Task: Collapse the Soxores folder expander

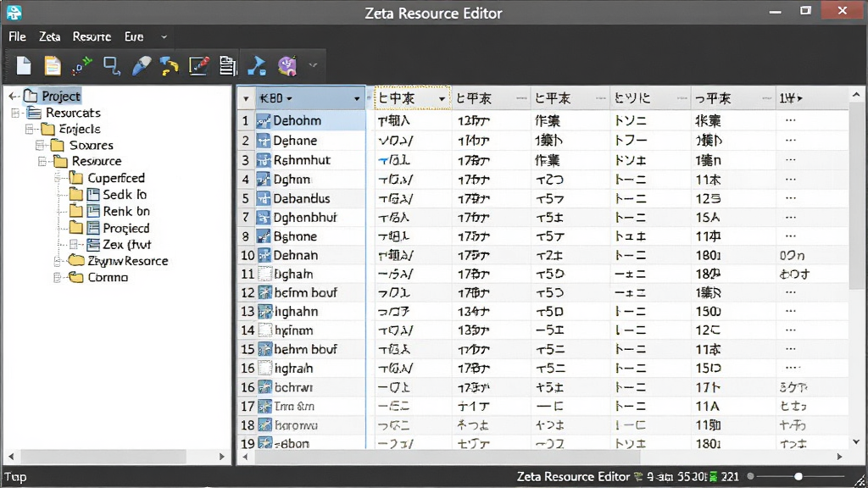Action: pos(40,146)
